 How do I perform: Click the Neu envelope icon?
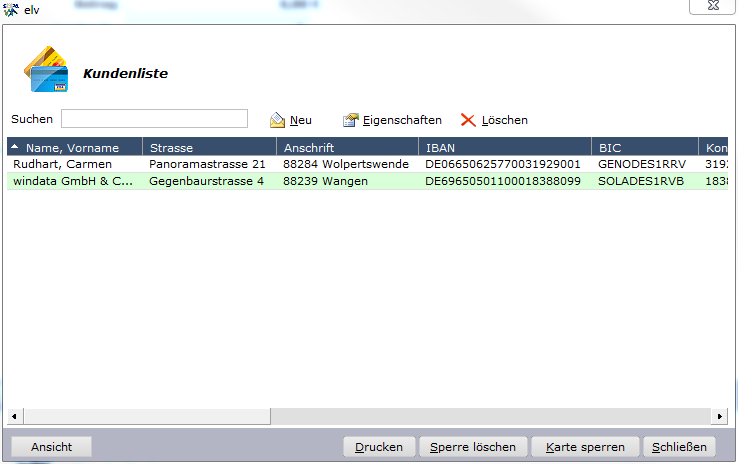click(x=277, y=120)
